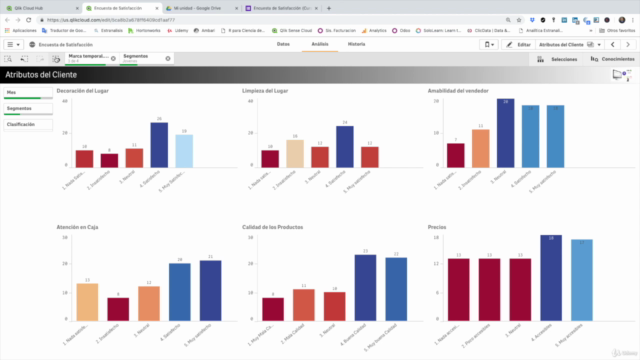Open the bookmarks dropdown button
This screenshot has width=640, height=360.
[489, 44]
